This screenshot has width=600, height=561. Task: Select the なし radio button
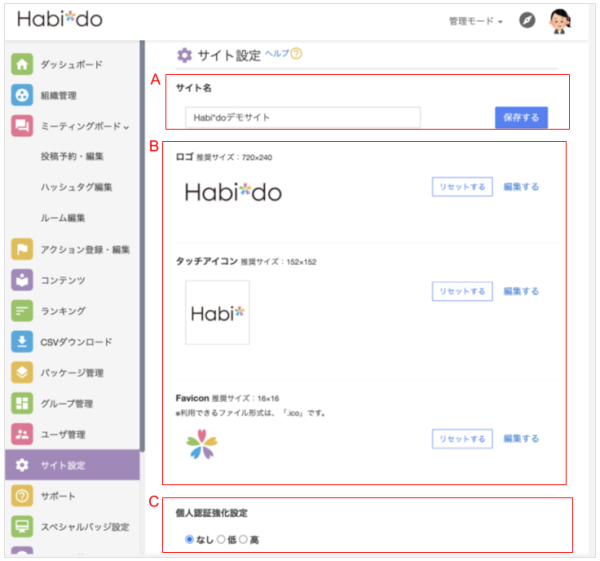click(189, 539)
